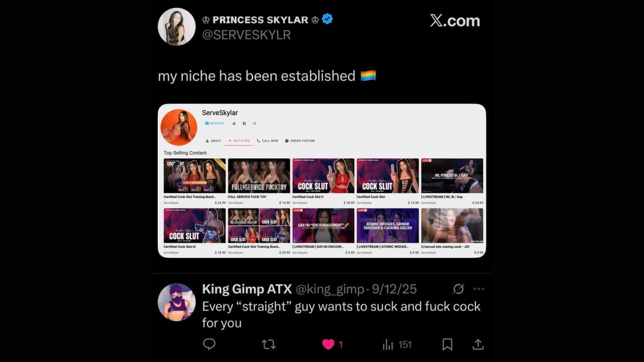Open the three-dot more options menu

479,289
